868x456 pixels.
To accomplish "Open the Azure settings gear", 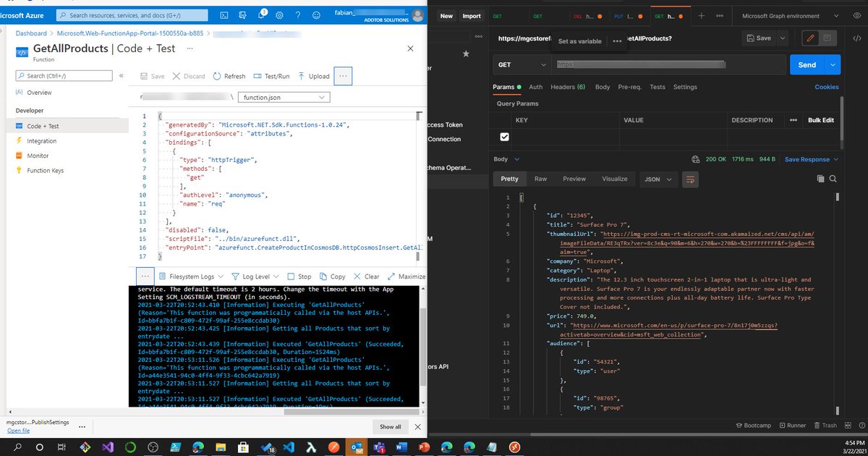I will coord(279,14).
